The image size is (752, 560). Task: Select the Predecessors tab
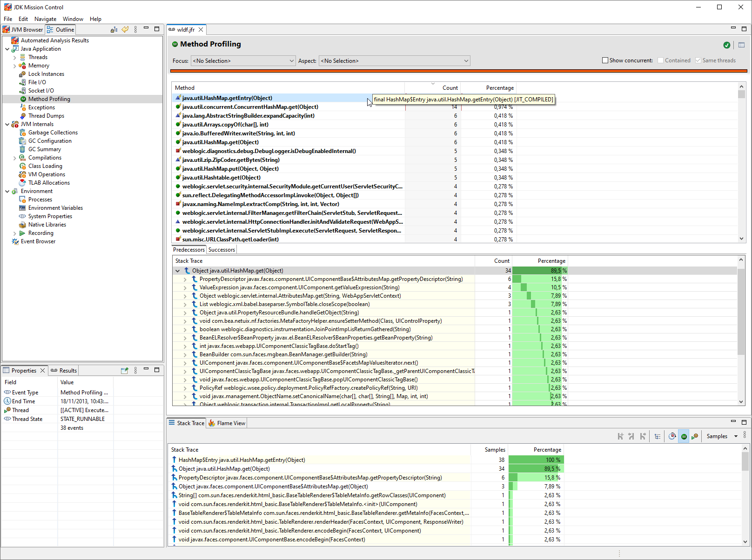pos(189,250)
